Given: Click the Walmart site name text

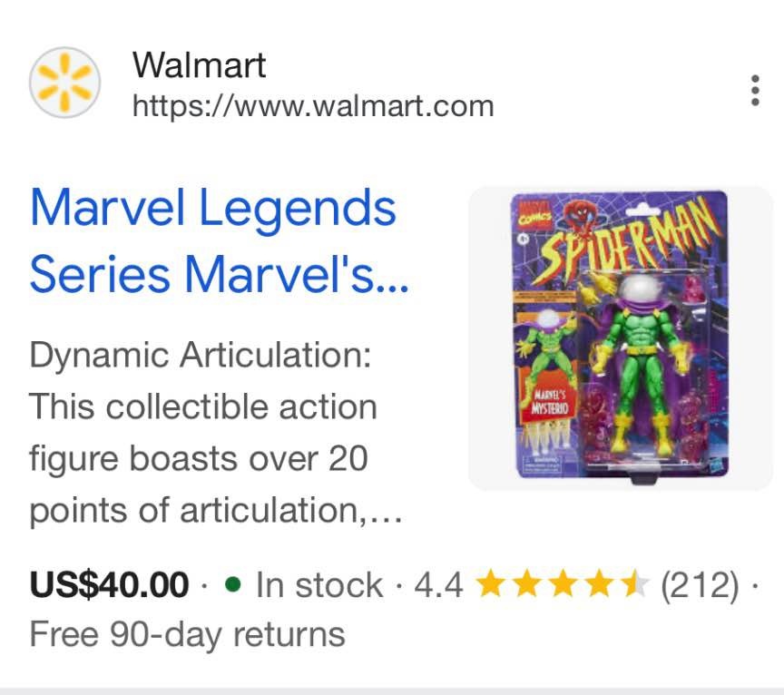Looking at the screenshot, I should (x=199, y=65).
